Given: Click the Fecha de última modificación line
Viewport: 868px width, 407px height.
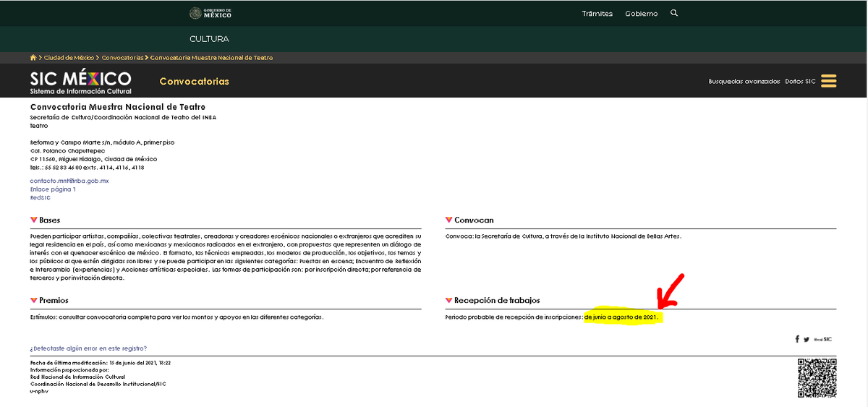Looking at the screenshot, I should pyautogui.click(x=100, y=363).
